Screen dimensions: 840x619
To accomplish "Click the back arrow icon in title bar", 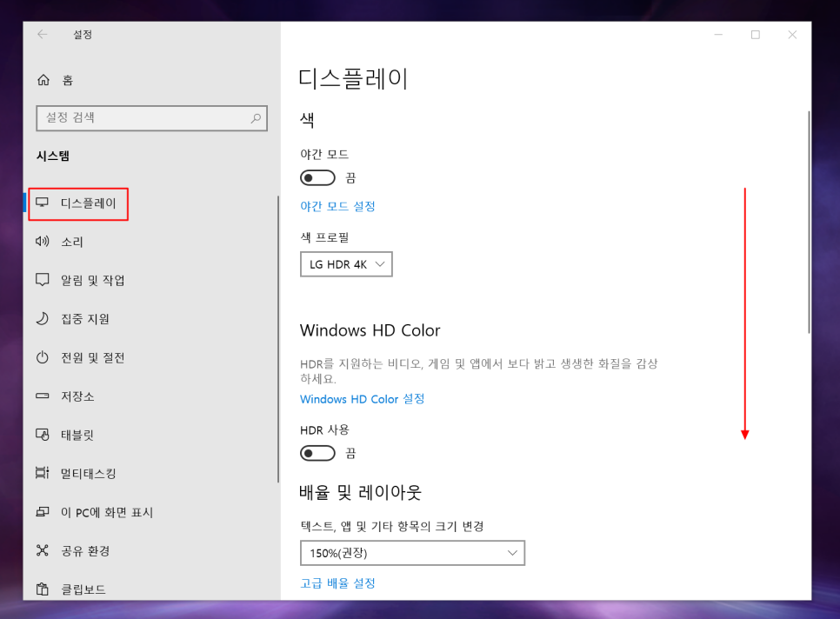I will 43,34.
